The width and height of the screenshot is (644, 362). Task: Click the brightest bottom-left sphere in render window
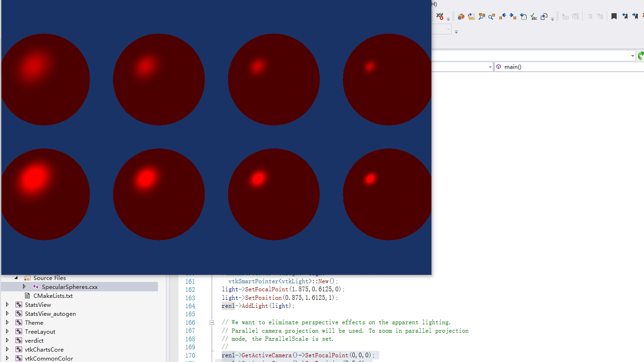(45, 194)
